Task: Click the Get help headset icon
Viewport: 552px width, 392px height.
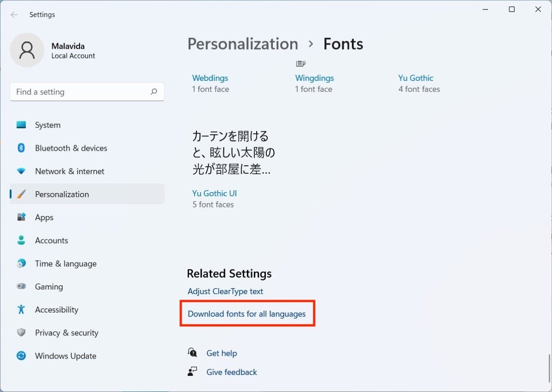Action: (192, 352)
